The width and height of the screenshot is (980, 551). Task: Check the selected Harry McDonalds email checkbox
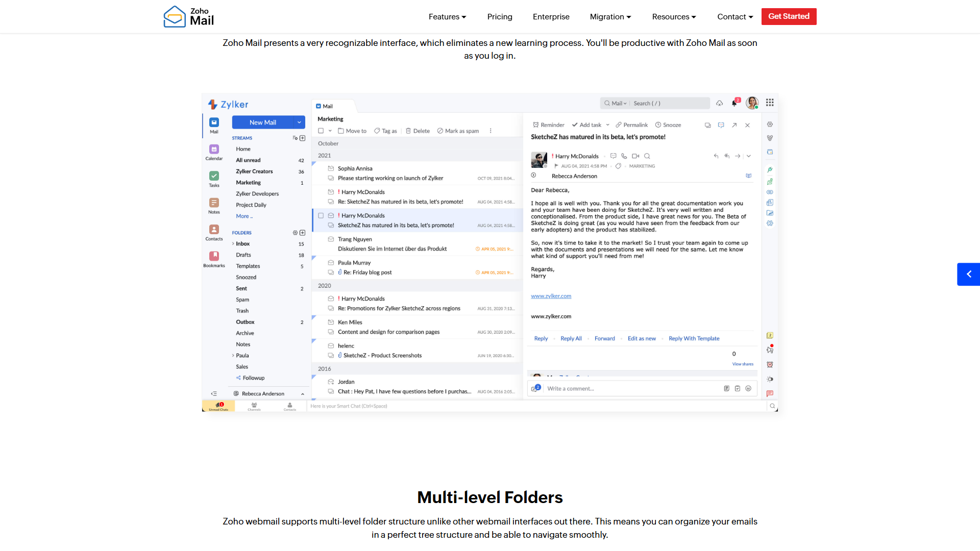coord(321,216)
